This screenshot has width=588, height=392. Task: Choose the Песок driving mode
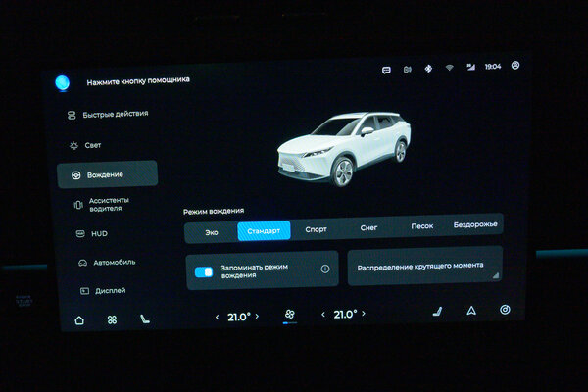(421, 226)
